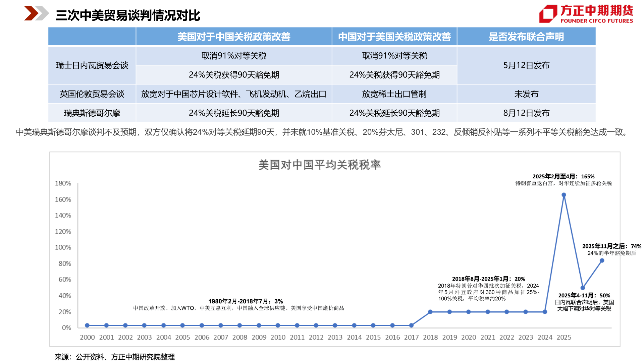
Task: Select the 美国对于中国关税政策改善 header
Action: pyautogui.click(x=234, y=37)
